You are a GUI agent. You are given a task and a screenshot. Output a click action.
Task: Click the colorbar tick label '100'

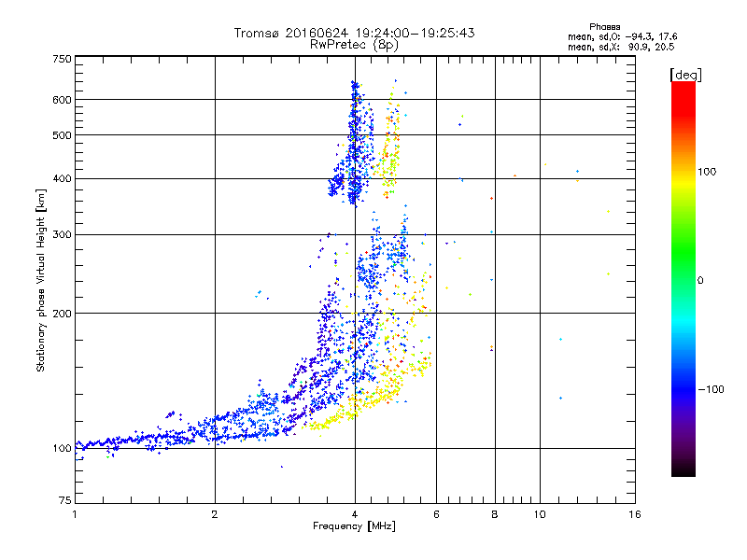pos(707,172)
